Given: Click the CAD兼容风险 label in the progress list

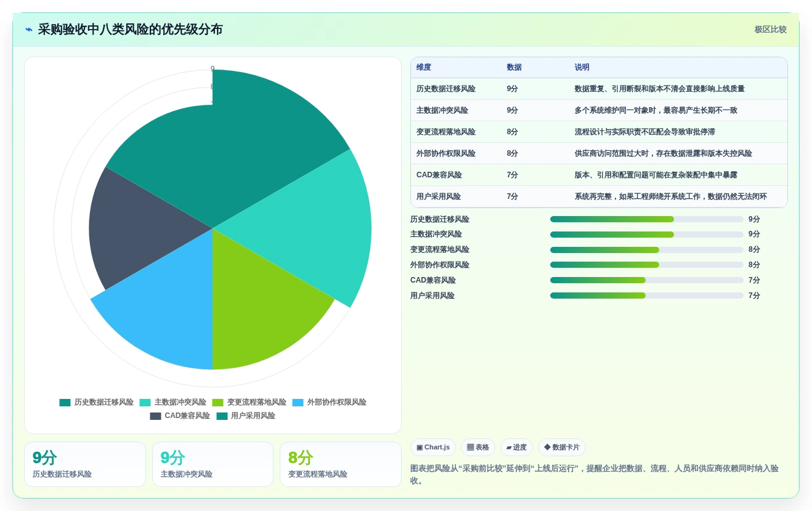Looking at the screenshot, I should click(x=433, y=281).
